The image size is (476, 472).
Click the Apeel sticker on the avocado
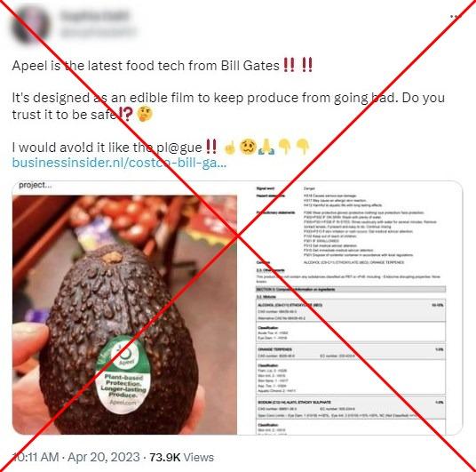click(123, 375)
